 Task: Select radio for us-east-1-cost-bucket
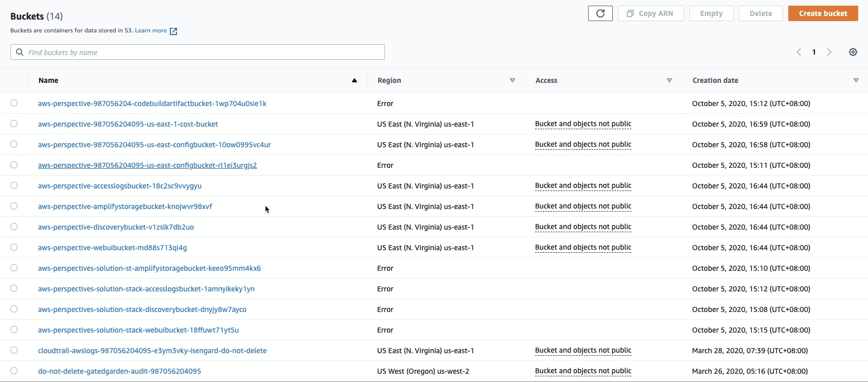[x=14, y=124]
